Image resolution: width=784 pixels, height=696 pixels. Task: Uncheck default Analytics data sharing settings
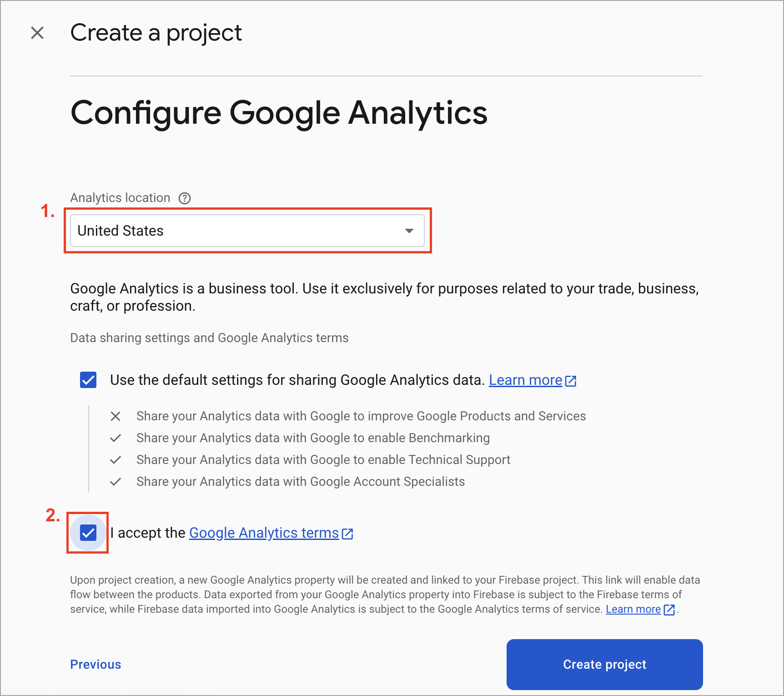88,380
